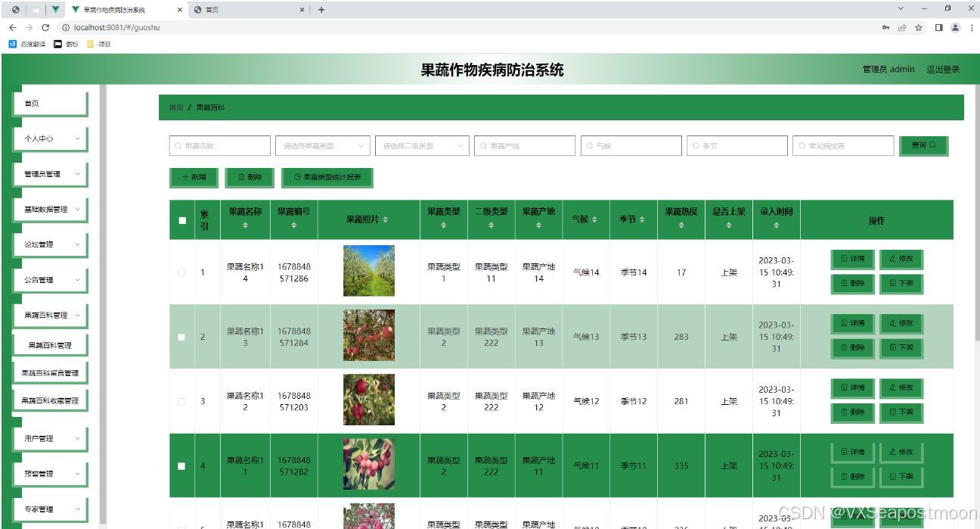Image resolution: width=980 pixels, height=529 pixels.
Task: Check the row checkbox for 果蔬名称12
Action: coord(181,400)
